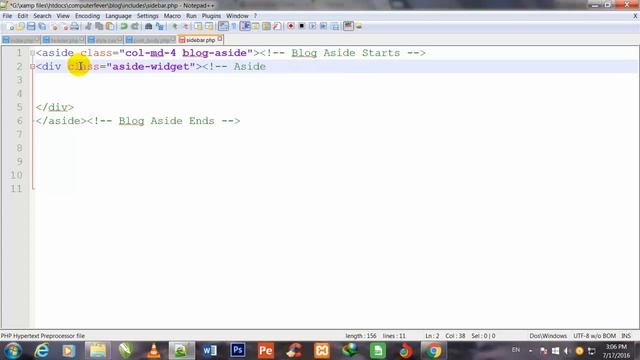Select the sidebar.php tab
This screenshot has width=640, height=360.
pyautogui.click(x=200, y=40)
